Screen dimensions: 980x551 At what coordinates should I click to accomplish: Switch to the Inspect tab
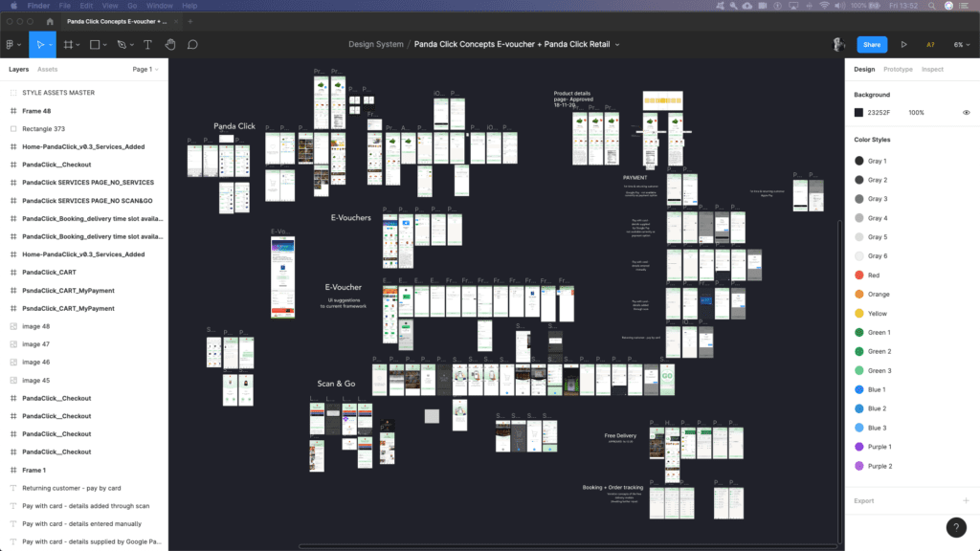[x=932, y=69]
